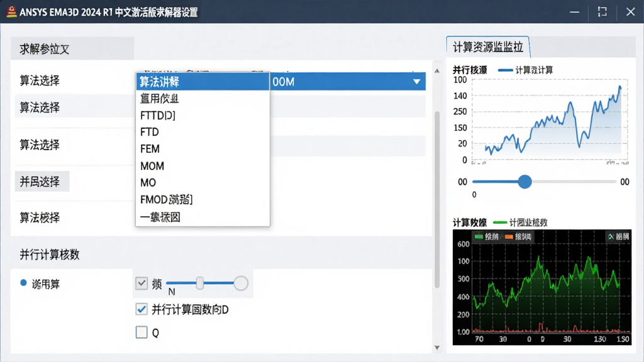Screen dimensions: 644x362
Task: Click the ANSYS app icon in title bar
Action: (11, 11)
